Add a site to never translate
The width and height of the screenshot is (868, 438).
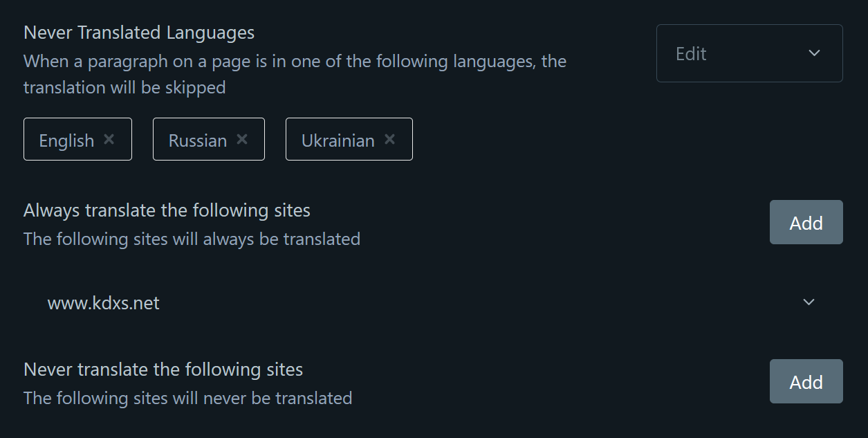tap(806, 381)
